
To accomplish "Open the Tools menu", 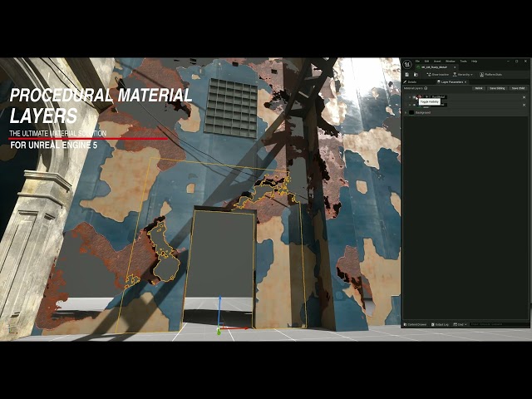I will pyautogui.click(x=463, y=62).
